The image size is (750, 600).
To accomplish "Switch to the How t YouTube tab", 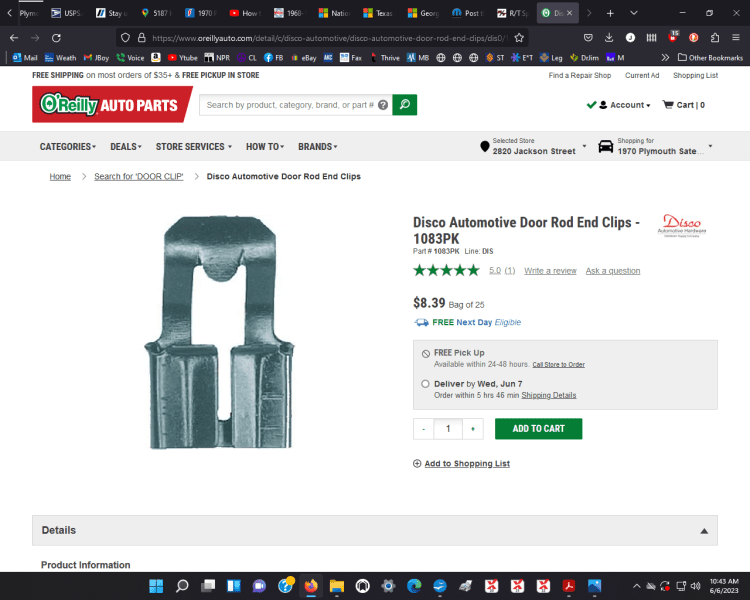I will (x=245, y=13).
